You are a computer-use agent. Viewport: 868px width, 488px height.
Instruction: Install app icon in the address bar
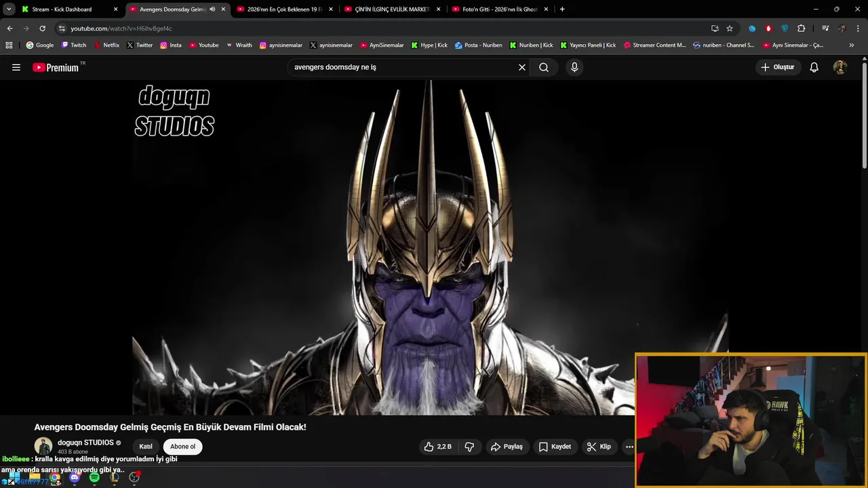coord(715,28)
